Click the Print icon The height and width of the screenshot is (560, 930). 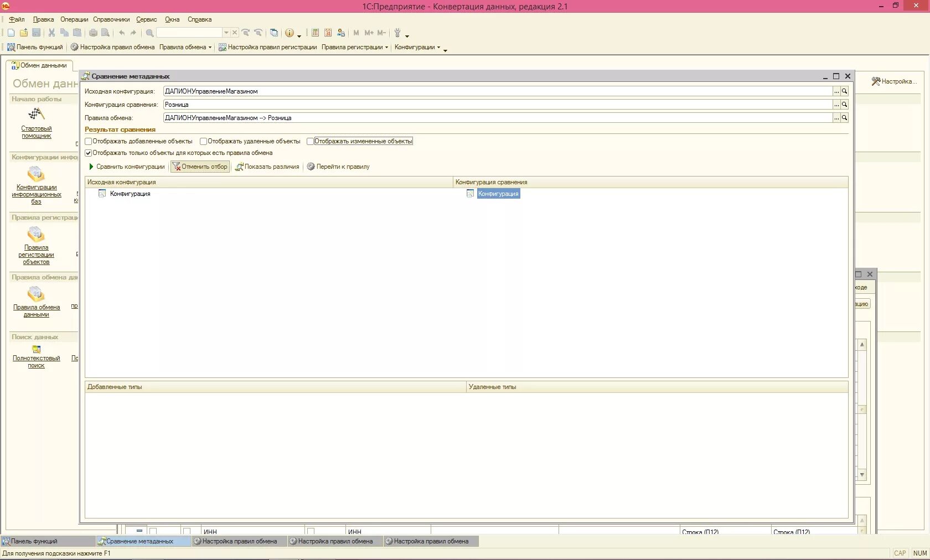(x=93, y=33)
